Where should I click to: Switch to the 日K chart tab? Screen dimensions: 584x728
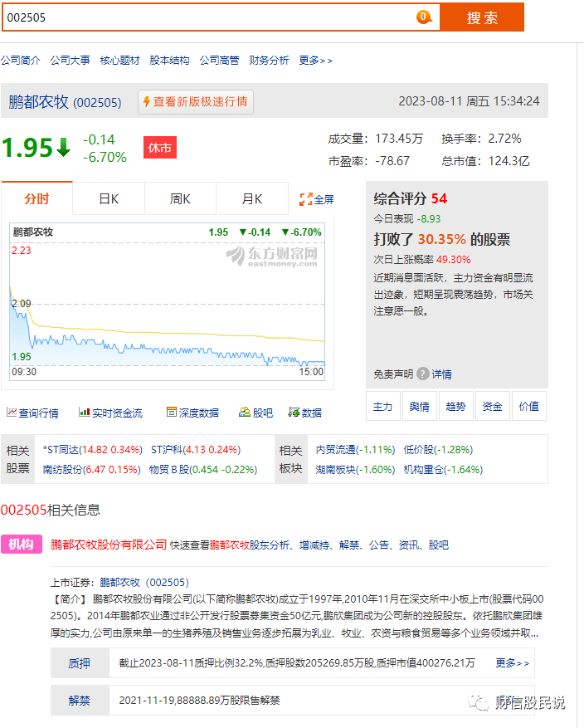click(109, 198)
